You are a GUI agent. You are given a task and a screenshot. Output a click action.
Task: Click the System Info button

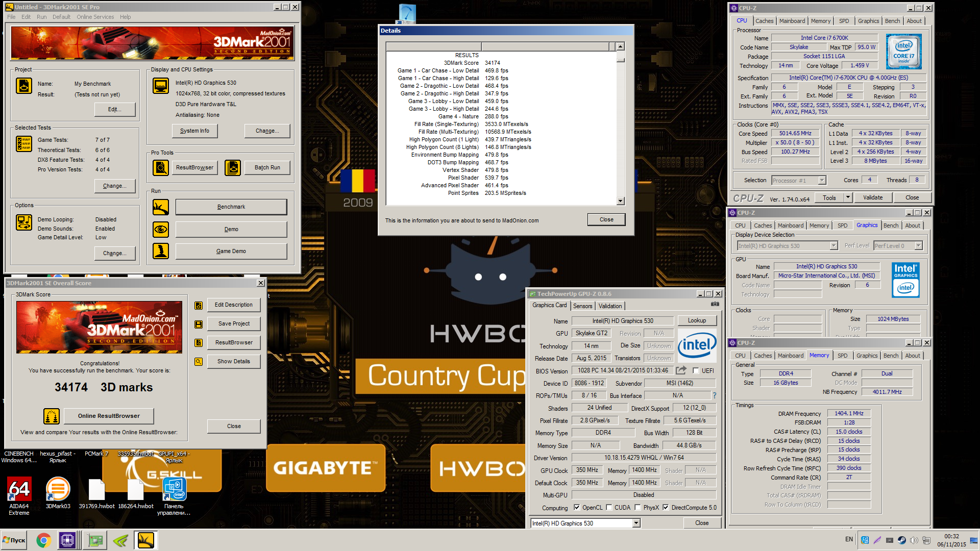[x=194, y=131]
